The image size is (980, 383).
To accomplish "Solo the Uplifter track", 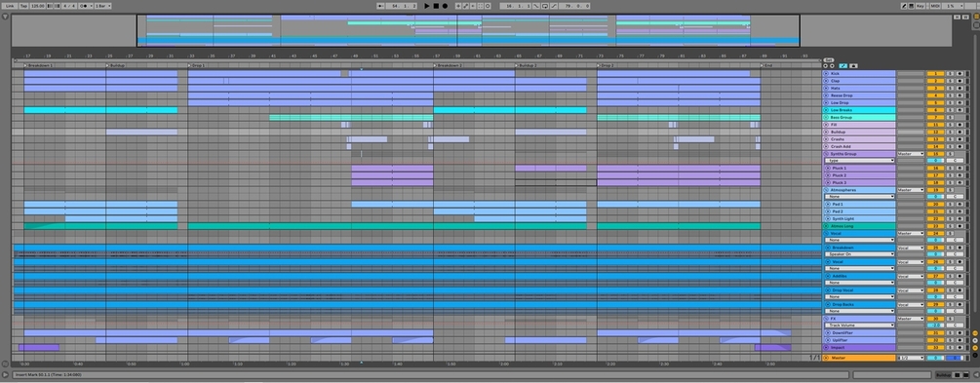I will coord(950,340).
